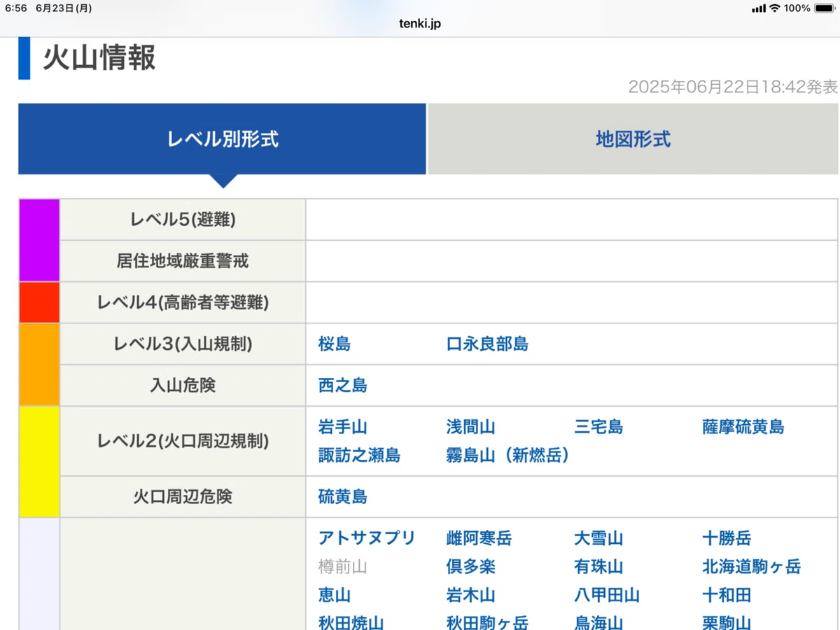Open the 浅間山 volcano link

(x=471, y=427)
